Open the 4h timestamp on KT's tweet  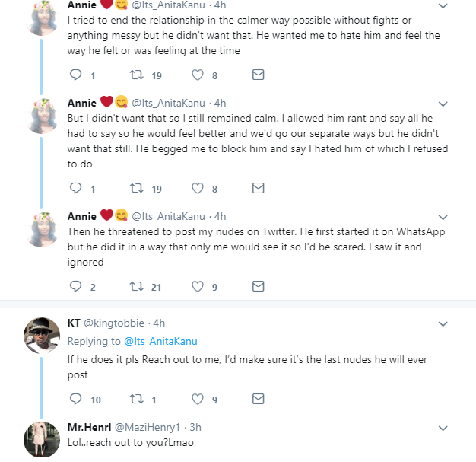(x=158, y=323)
